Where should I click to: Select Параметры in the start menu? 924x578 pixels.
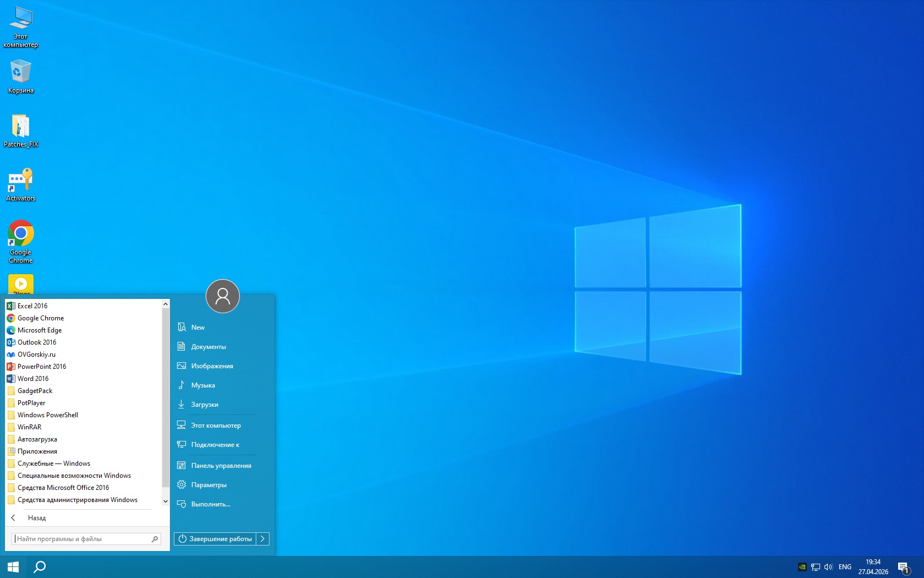208,484
